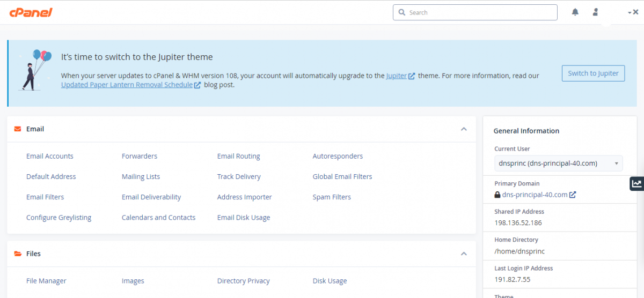
Task: Go to Spam Filters
Action: coord(332,197)
